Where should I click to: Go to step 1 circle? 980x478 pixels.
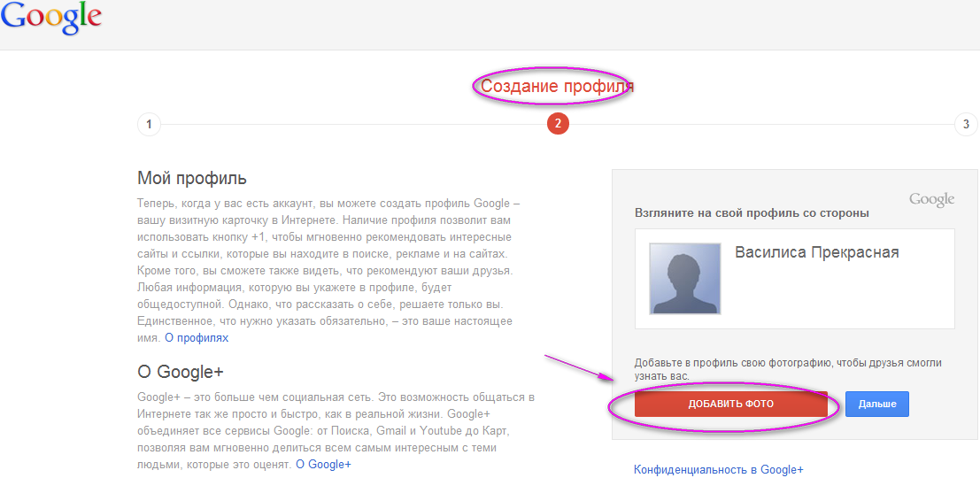pyautogui.click(x=149, y=124)
